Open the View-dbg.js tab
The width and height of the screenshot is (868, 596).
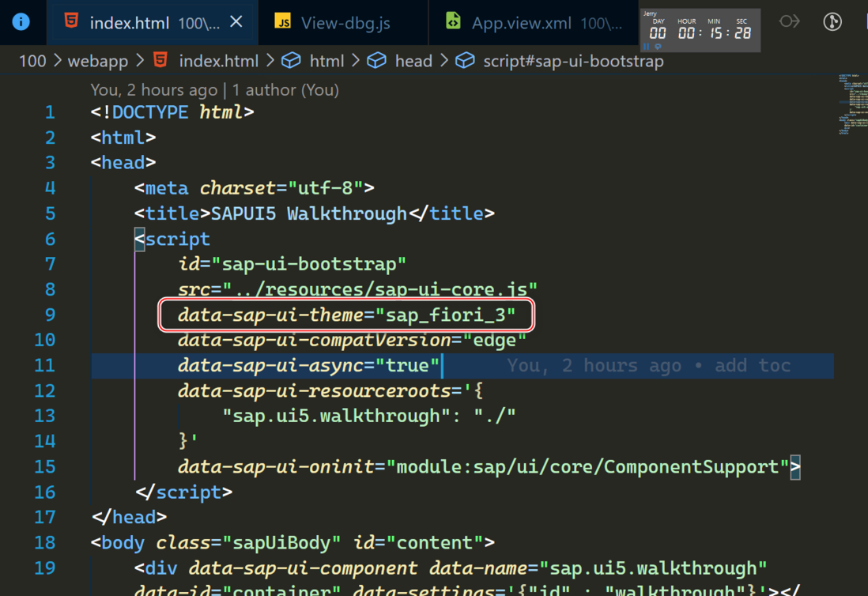point(345,23)
